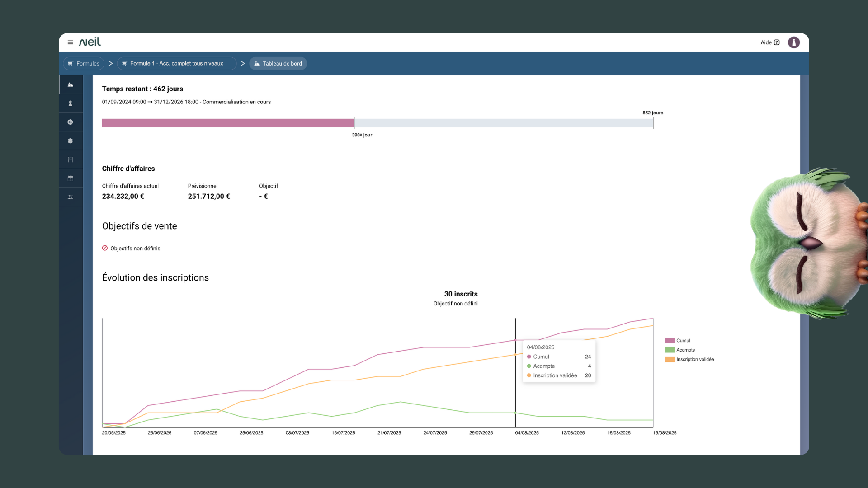Image resolution: width=868 pixels, height=488 pixels.
Task: Click the neil logo
Action: (x=90, y=42)
